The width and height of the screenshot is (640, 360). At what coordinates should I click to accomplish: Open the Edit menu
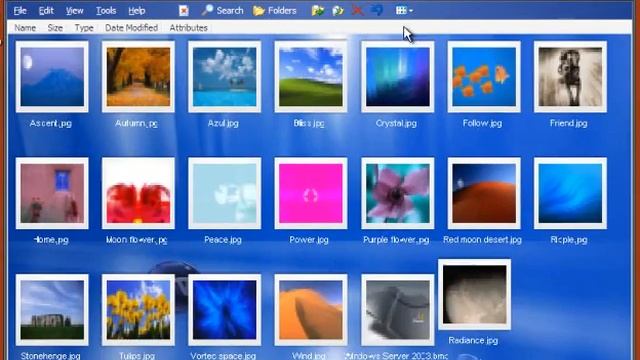pyautogui.click(x=46, y=11)
